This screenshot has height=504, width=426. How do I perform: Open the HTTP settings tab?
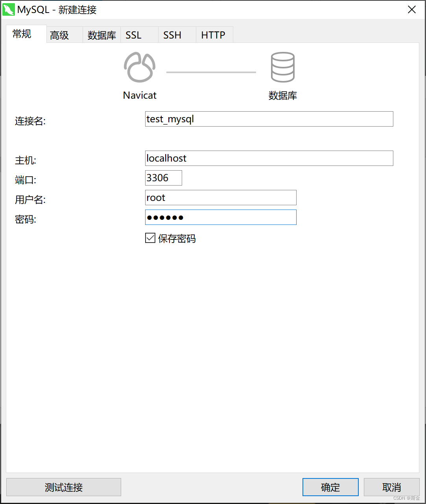coord(214,35)
